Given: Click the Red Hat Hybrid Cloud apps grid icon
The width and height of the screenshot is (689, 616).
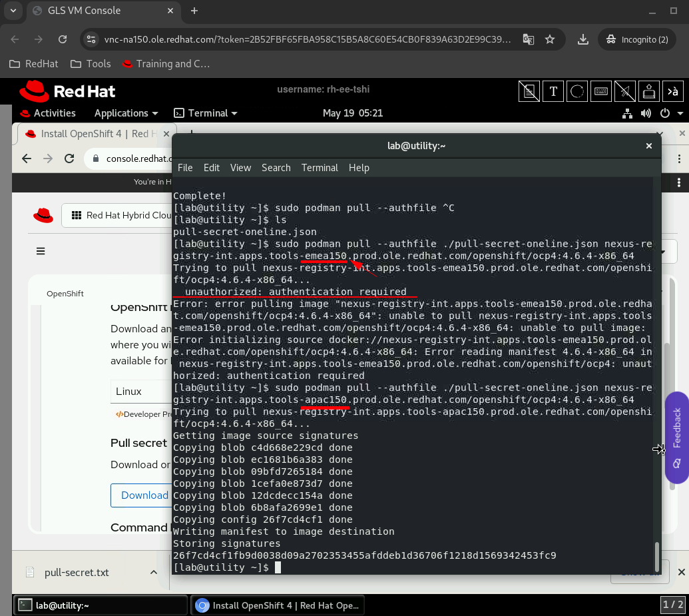Looking at the screenshot, I should click(77, 215).
